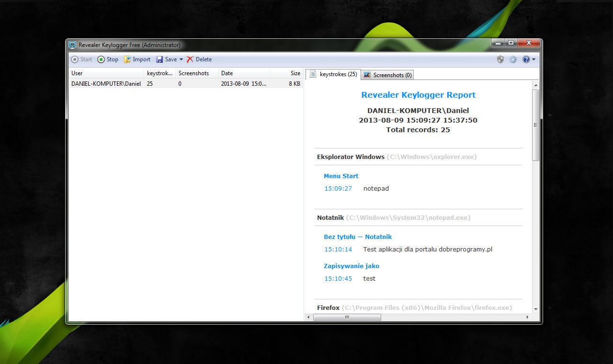Image resolution: width=613 pixels, height=364 pixels.
Task: Click the 15:10:45 timestamp
Action: (338, 278)
